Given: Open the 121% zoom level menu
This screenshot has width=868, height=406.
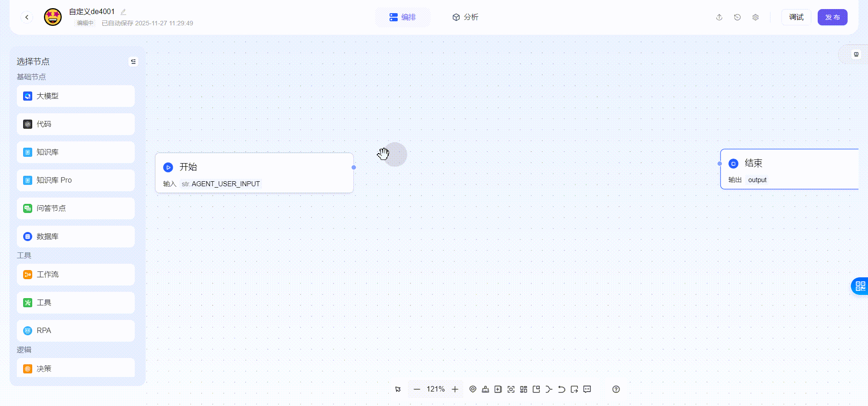Looking at the screenshot, I should coord(435,389).
